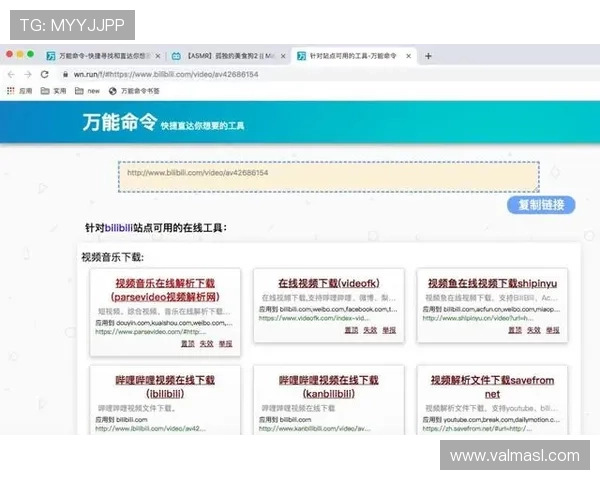Click the shipinyu.cn URL text

[478, 318]
